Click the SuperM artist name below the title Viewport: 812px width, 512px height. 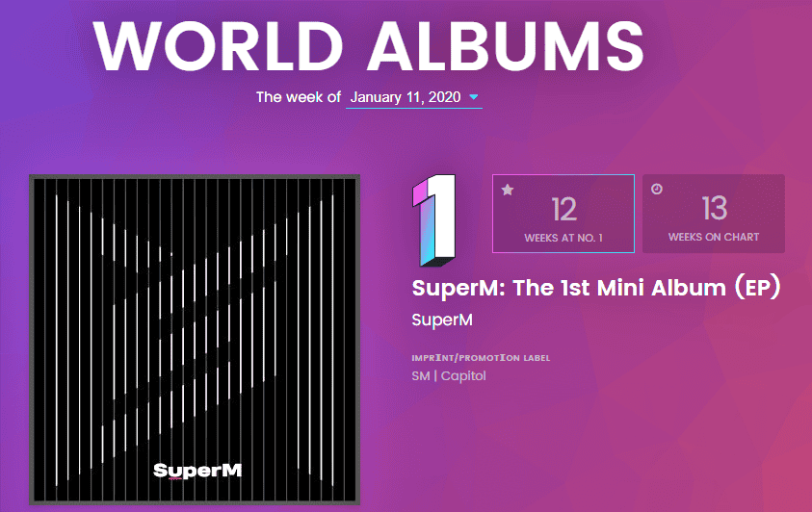coord(442,320)
